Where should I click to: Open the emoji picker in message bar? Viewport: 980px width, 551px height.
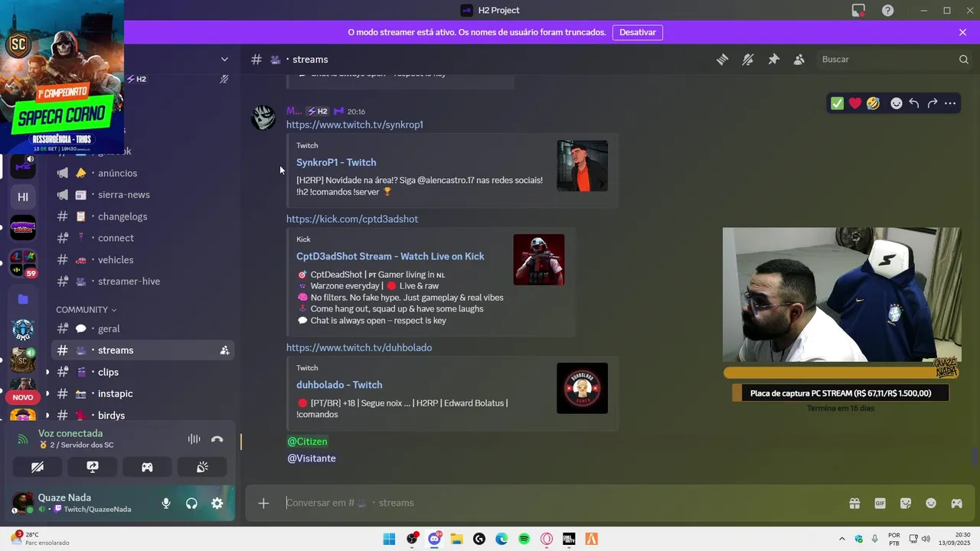click(931, 504)
